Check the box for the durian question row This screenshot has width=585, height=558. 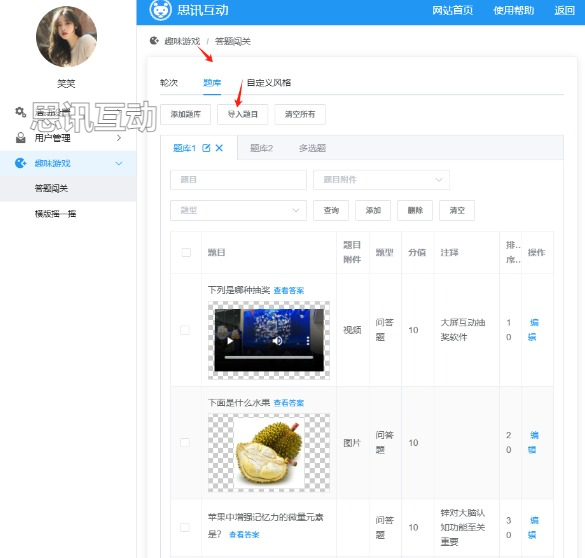coord(185,442)
